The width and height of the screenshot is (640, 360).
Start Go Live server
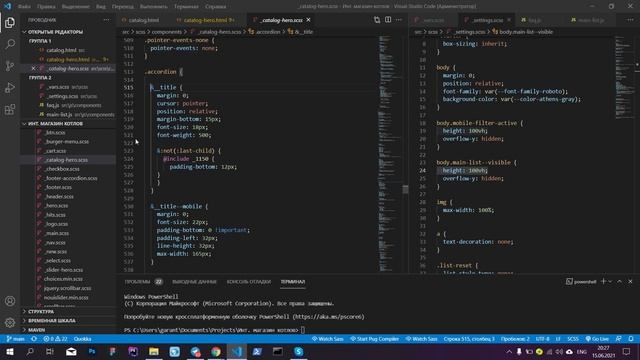pyautogui.click(x=598, y=339)
